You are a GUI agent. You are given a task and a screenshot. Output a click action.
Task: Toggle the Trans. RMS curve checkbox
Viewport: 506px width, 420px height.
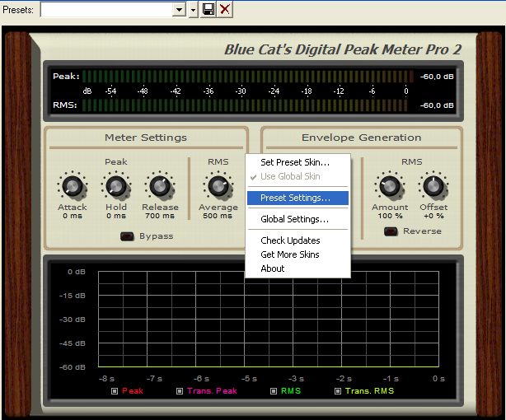tap(338, 391)
